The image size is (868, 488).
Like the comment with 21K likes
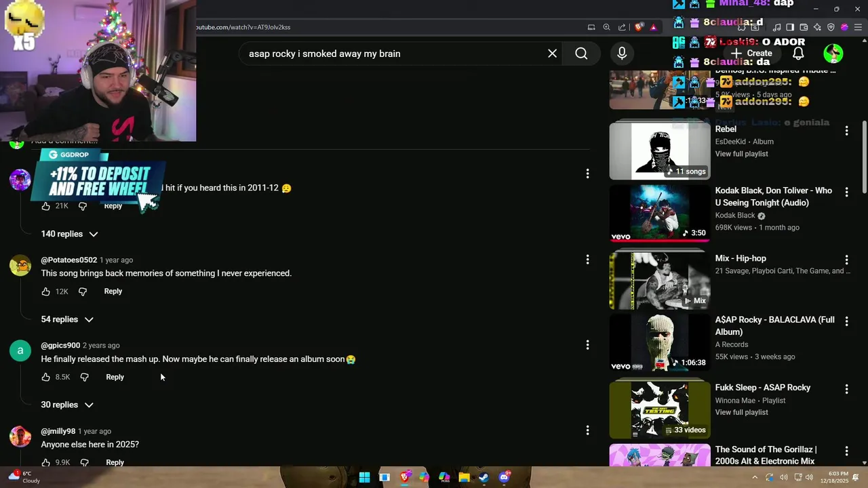coord(45,206)
